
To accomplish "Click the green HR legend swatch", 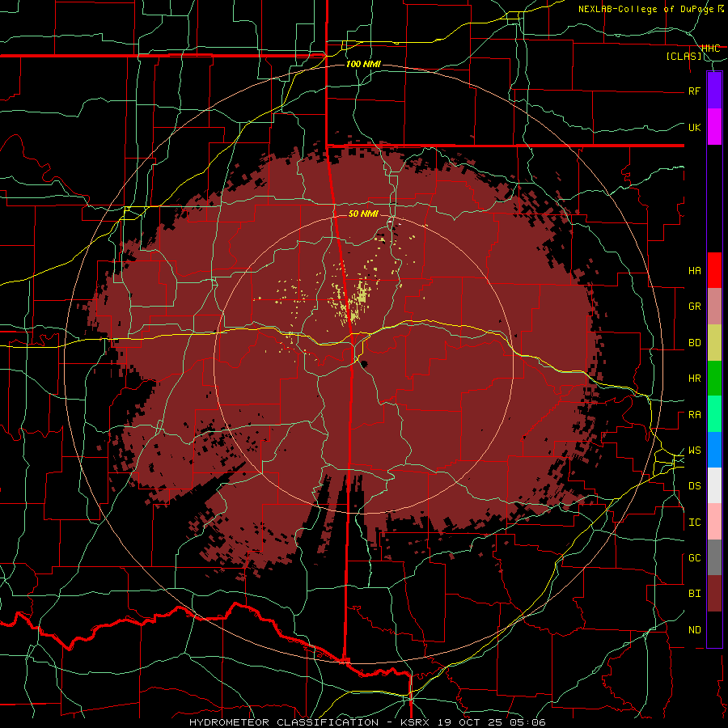I will [714, 378].
